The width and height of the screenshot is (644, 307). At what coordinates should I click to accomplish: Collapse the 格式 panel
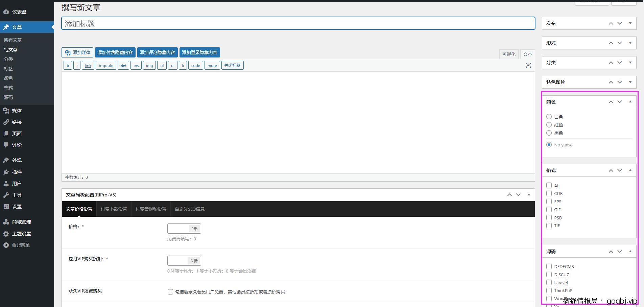coord(630,170)
